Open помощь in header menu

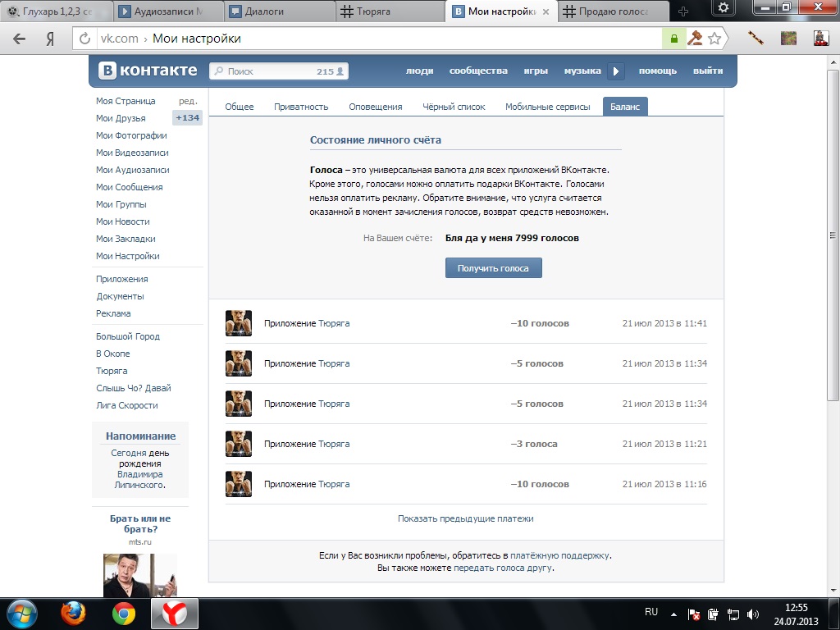tap(658, 71)
